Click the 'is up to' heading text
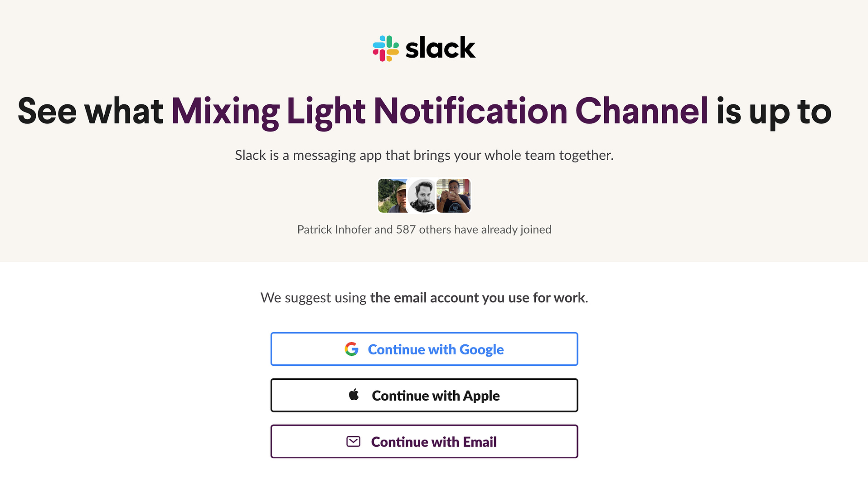Screen dimensions: 868x490 tap(774, 112)
